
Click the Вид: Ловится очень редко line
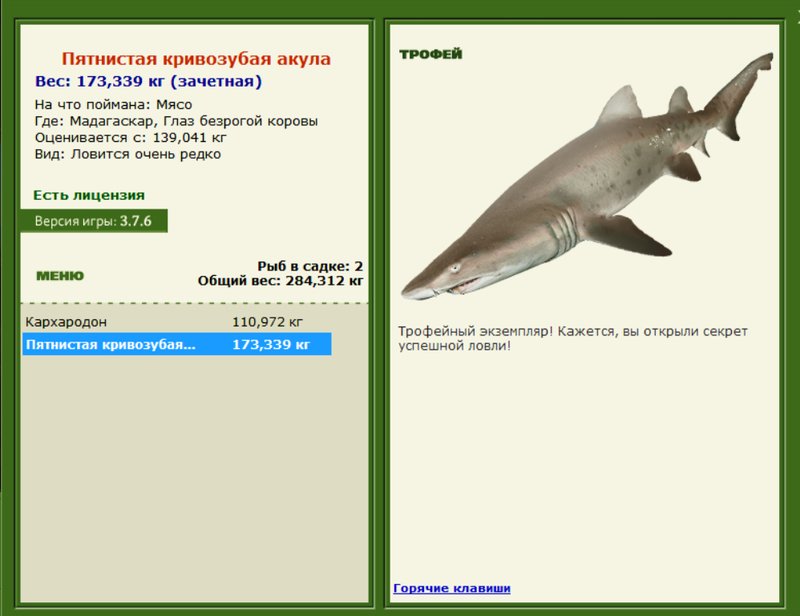(x=128, y=154)
